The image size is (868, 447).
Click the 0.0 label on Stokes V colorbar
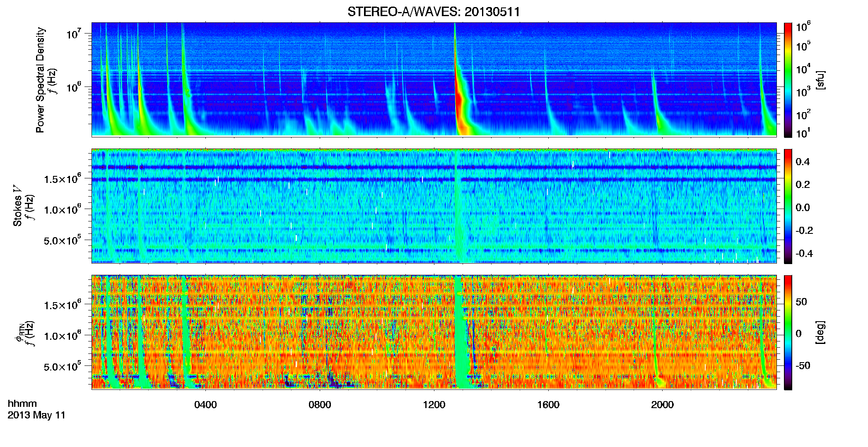pyautogui.click(x=803, y=208)
